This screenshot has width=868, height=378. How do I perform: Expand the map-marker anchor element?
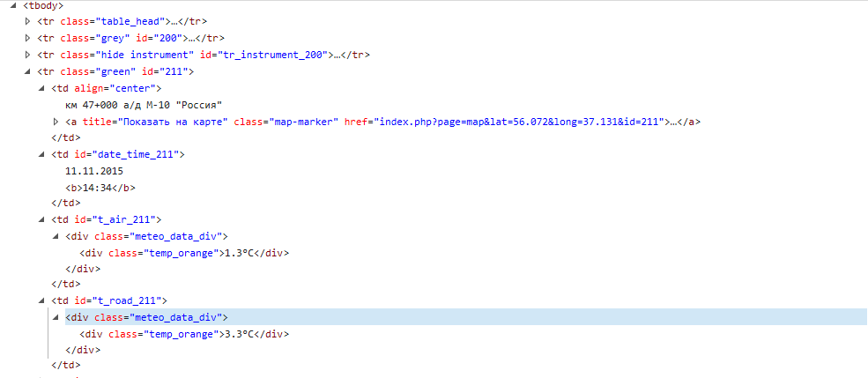(x=57, y=122)
